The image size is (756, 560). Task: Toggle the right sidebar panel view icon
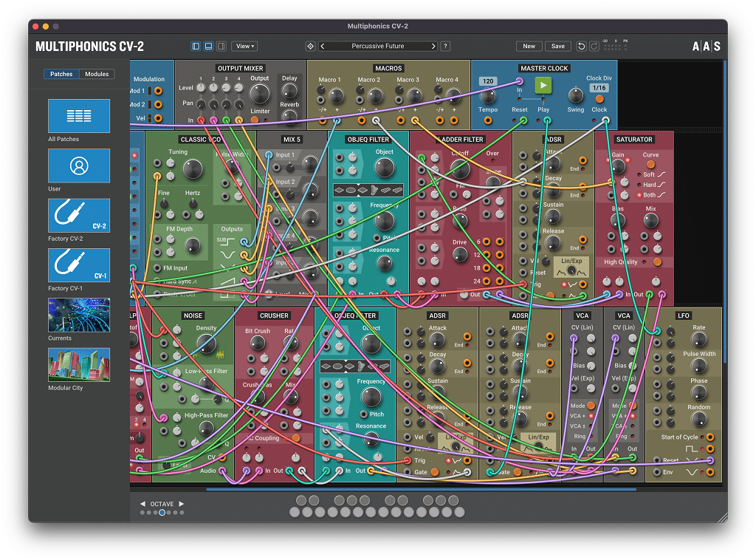pos(221,47)
